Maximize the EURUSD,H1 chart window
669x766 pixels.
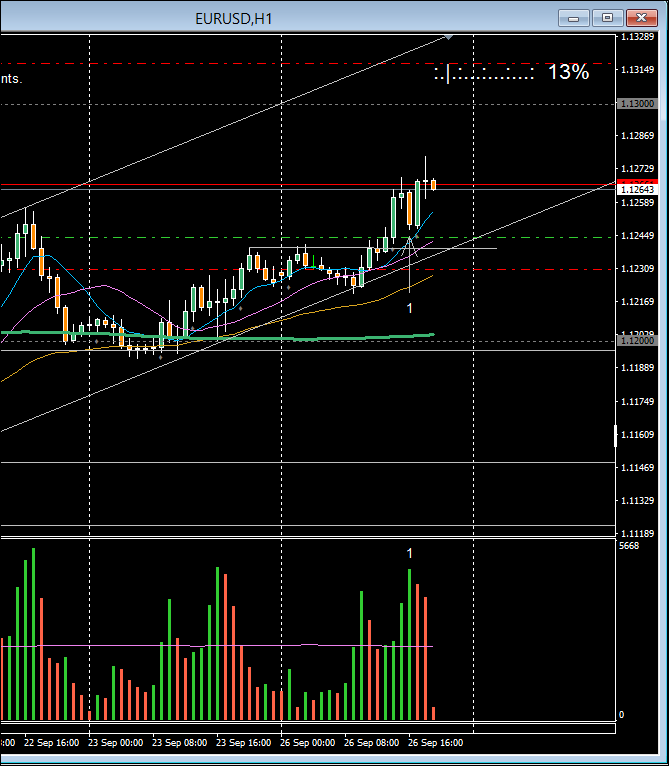pos(607,17)
